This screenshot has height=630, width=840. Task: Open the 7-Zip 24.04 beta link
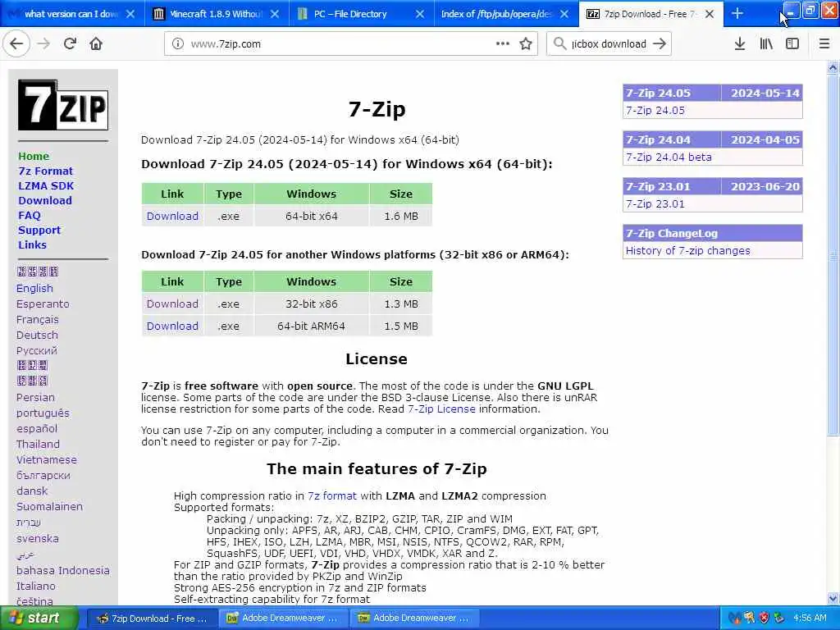(669, 157)
